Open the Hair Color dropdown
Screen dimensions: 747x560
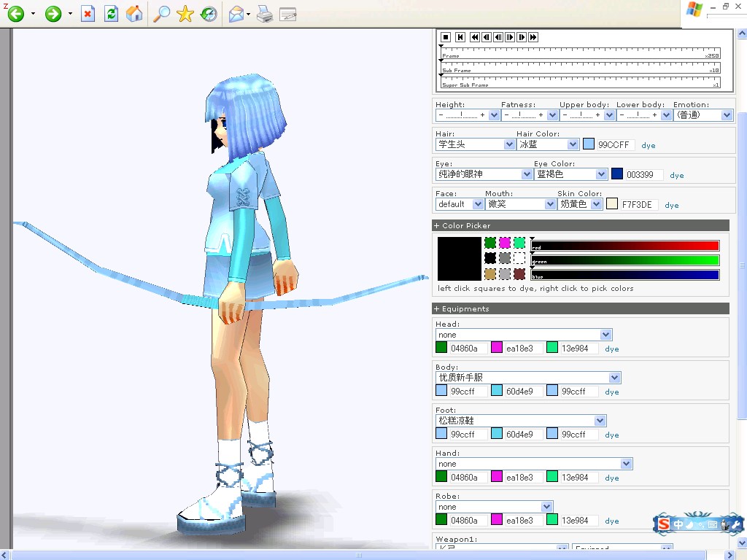[548, 144]
